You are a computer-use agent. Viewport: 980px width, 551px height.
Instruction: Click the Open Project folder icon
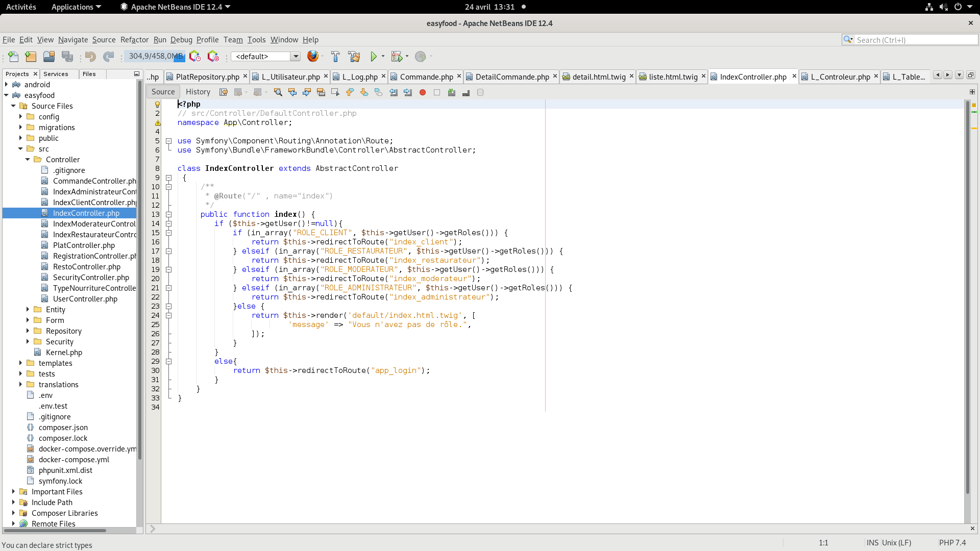[49, 57]
